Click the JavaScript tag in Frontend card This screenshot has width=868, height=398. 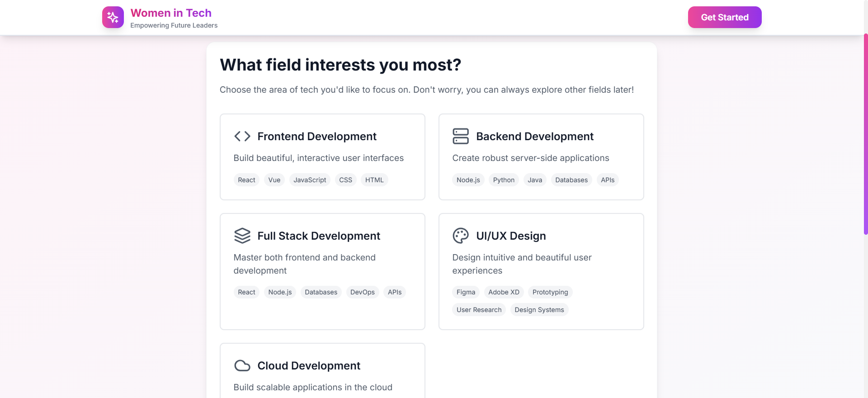[310, 180]
